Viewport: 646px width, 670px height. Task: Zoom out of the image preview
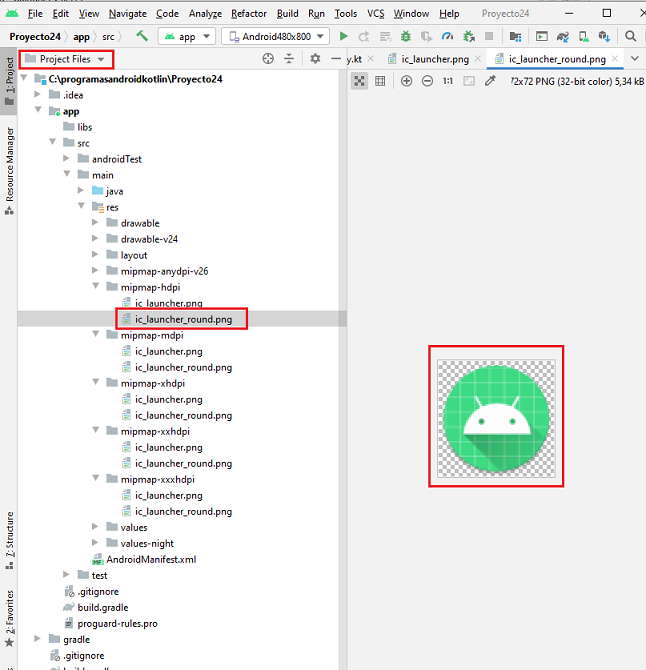[x=427, y=81]
